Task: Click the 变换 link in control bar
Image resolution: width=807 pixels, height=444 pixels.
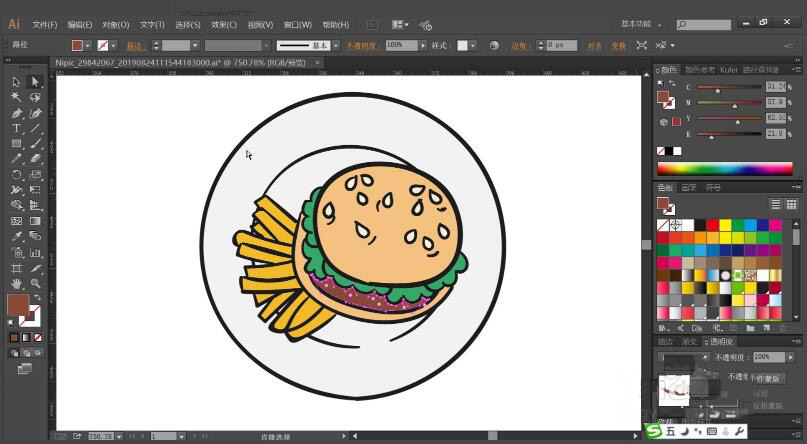Action: tap(618, 46)
